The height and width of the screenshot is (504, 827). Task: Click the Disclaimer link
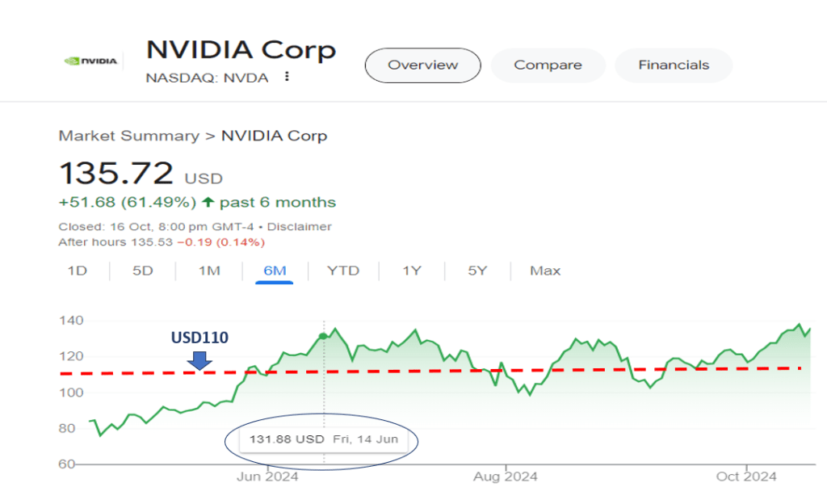300,227
